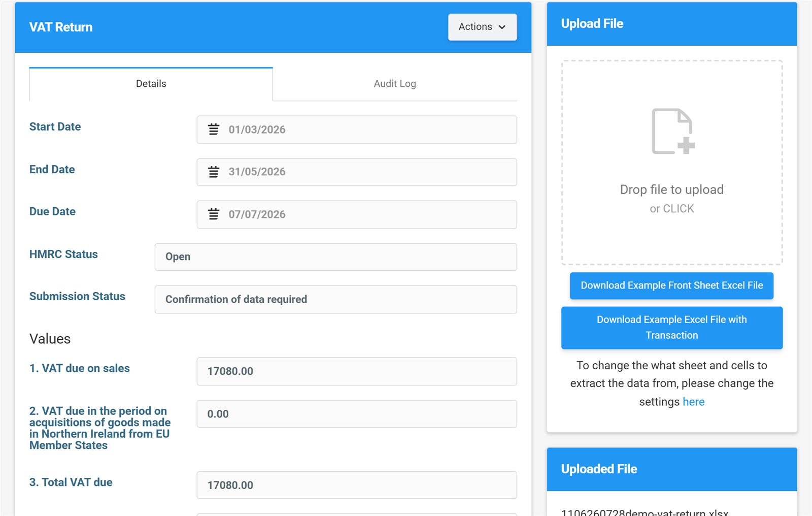
Task: Click the VAT due on sales value field
Action: 357,371
